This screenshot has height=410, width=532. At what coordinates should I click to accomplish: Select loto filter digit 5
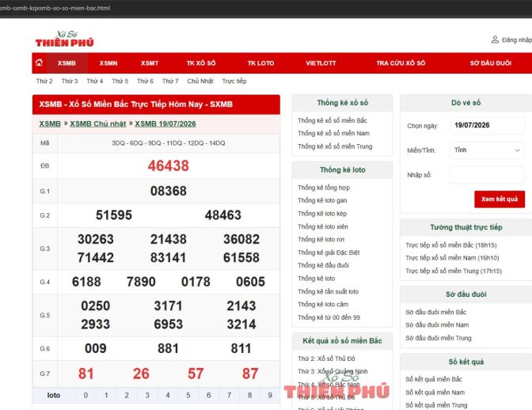[x=188, y=396]
